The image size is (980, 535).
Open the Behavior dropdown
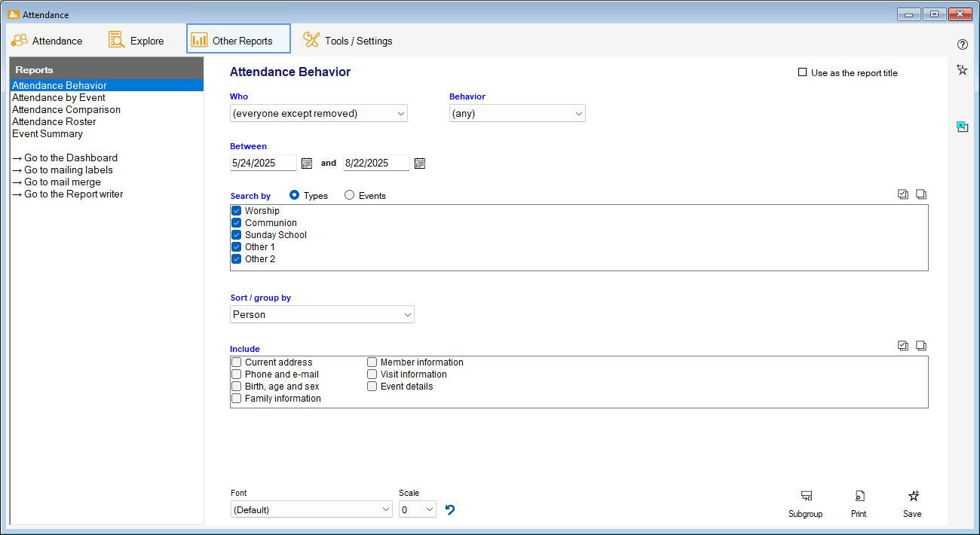click(517, 114)
